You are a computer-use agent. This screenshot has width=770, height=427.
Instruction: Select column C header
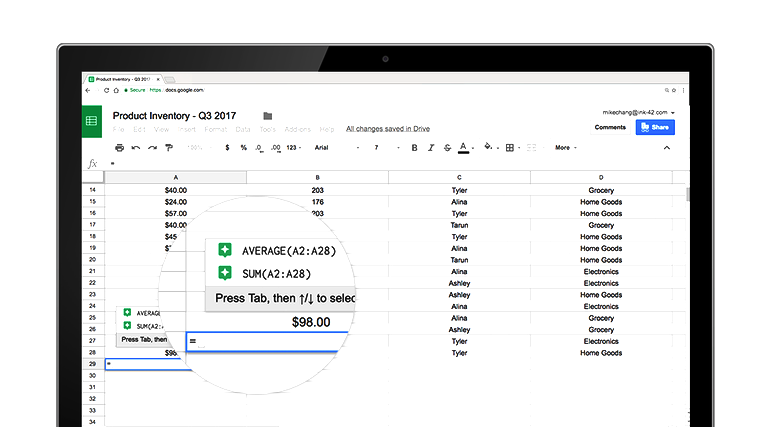[459, 177]
